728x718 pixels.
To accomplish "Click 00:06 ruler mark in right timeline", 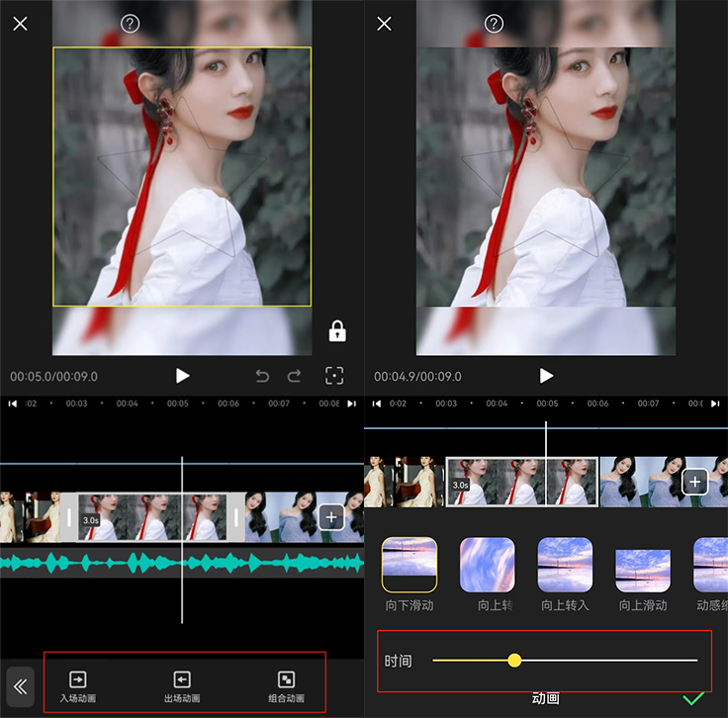I will tap(597, 404).
